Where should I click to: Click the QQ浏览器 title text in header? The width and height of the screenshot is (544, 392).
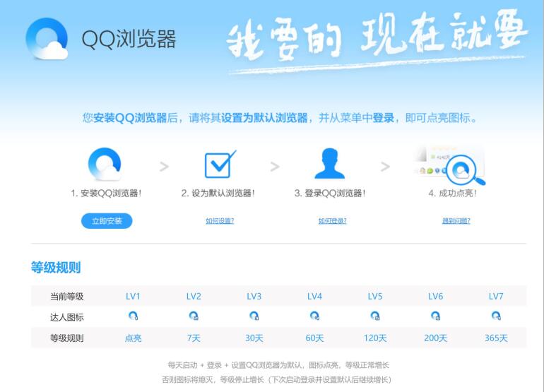(129, 39)
